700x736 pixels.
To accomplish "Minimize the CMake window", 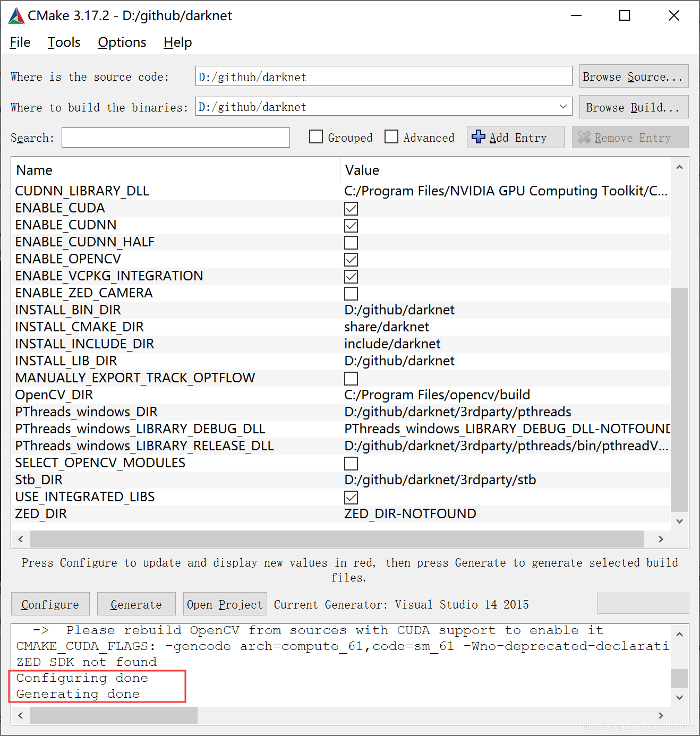I will click(x=576, y=16).
